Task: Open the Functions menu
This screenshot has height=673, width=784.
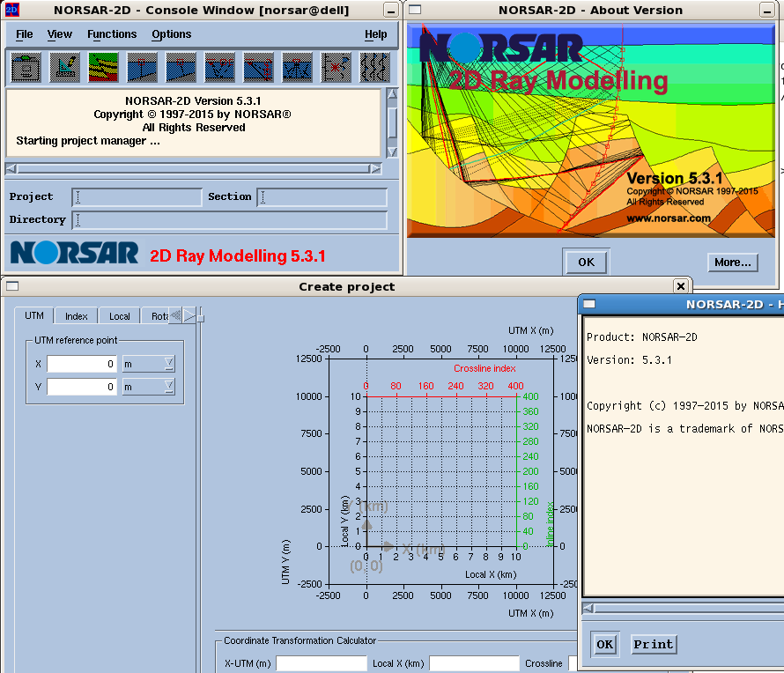Action: [x=112, y=34]
